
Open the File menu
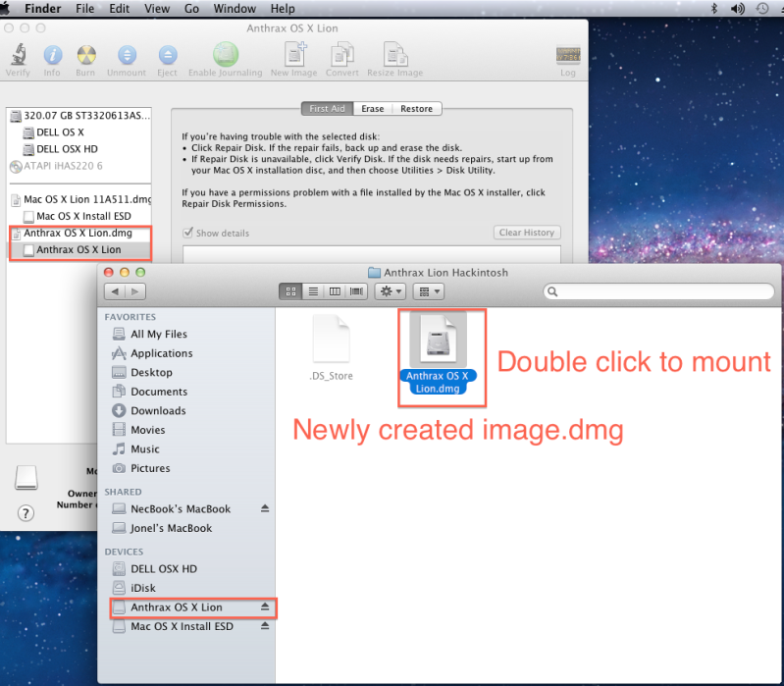point(85,9)
